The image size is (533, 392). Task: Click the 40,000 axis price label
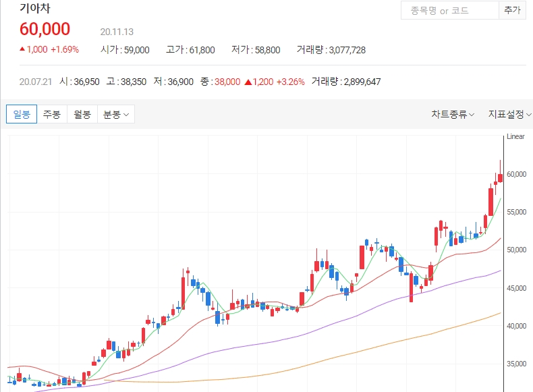tap(516, 326)
